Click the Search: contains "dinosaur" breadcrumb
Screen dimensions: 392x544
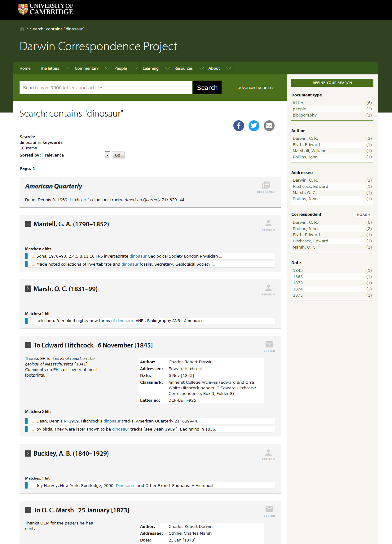(57, 29)
